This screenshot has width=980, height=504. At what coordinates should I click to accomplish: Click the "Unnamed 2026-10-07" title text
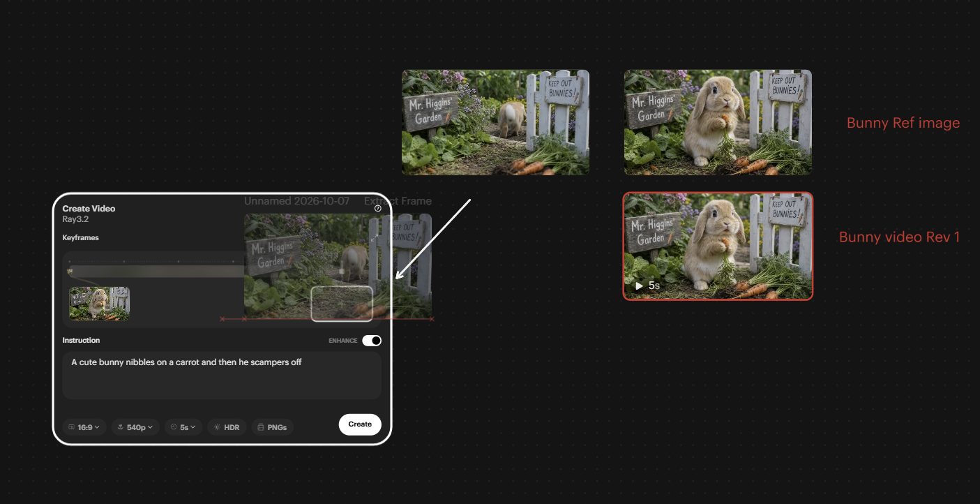pos(296,201)
